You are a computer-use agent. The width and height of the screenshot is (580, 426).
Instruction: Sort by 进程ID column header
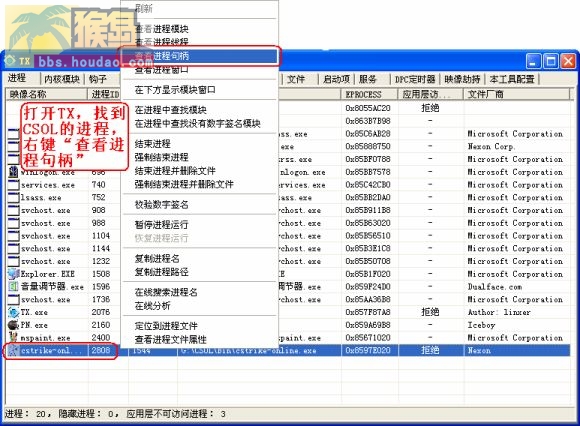pyautogui.click(x=105, y=94)
